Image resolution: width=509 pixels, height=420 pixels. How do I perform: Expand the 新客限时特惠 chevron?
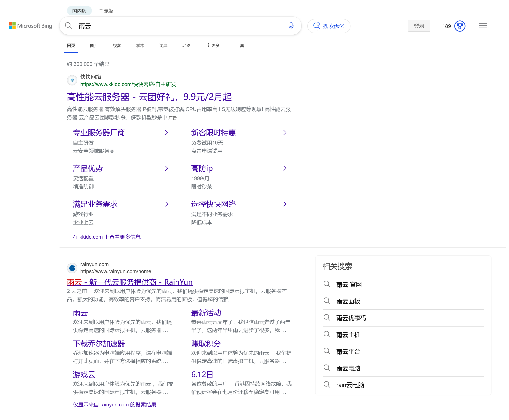click(285, 133)
